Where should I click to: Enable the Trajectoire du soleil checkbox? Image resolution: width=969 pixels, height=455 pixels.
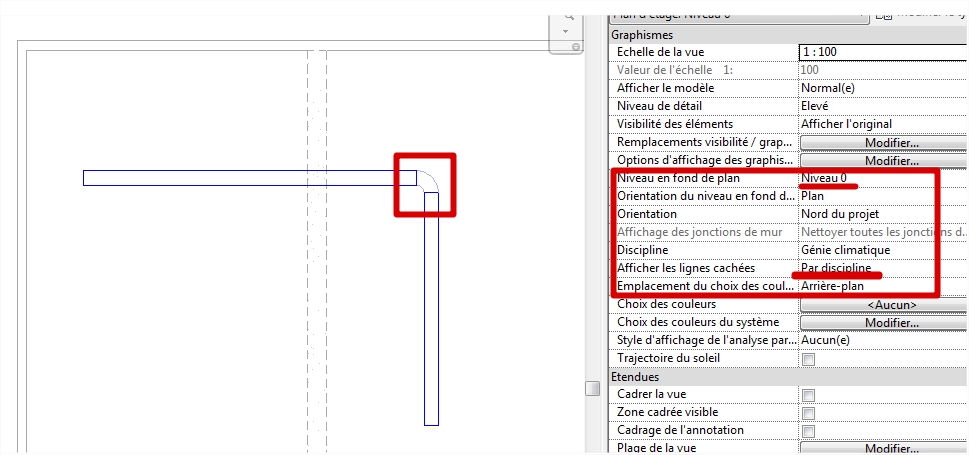[x=808, y=359]
